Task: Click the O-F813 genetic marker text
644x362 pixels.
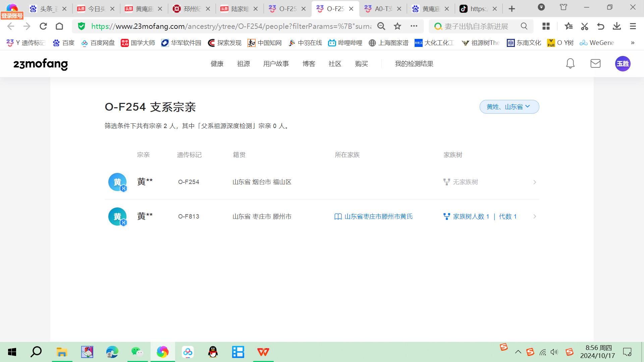Action: point(189,217)
